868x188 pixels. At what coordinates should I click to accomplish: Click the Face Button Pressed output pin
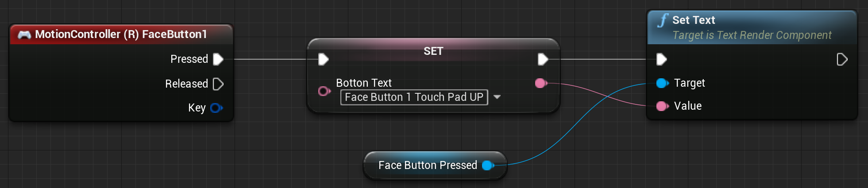(x=488, y=165)
